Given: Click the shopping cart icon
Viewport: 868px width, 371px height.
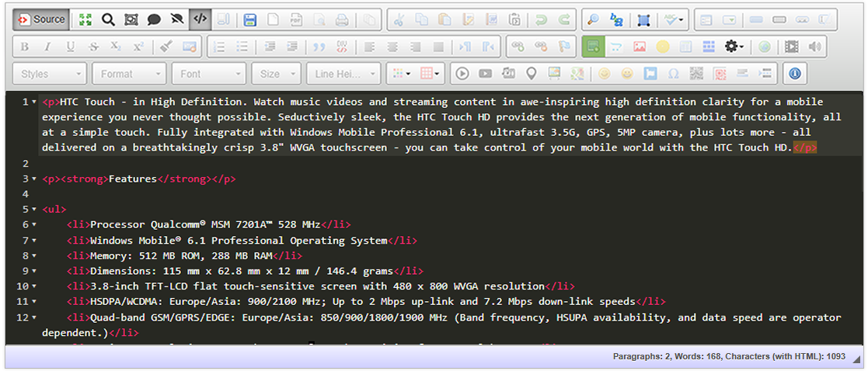Looking at the screenshot, I should coord(616,47).
